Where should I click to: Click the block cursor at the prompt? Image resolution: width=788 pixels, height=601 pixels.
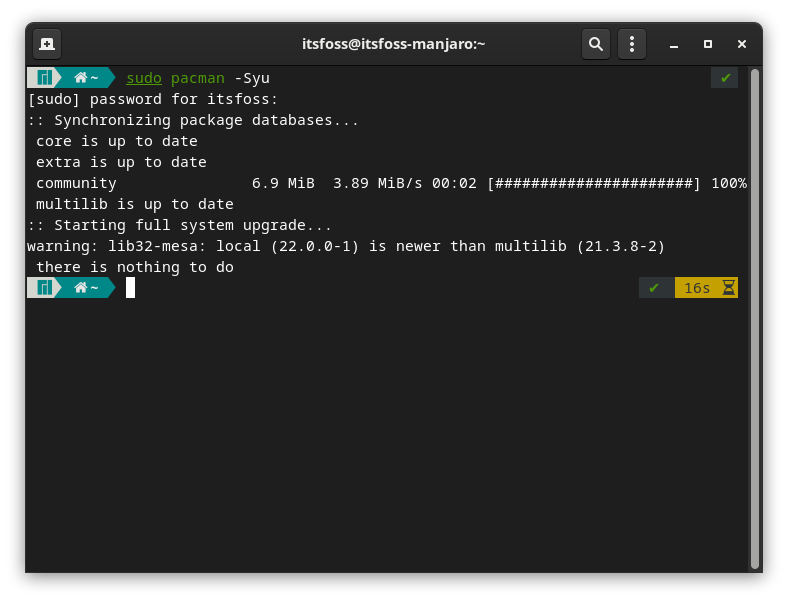pos(130,288)
